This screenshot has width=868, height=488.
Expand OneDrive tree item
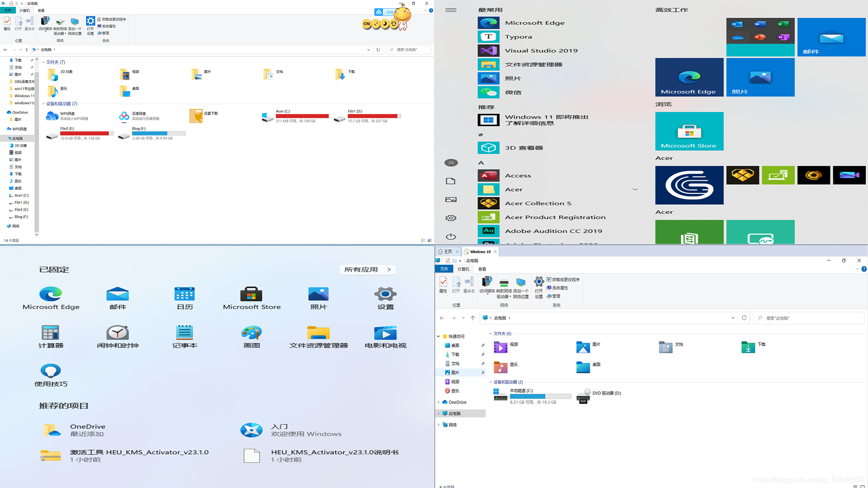(438, 402)
